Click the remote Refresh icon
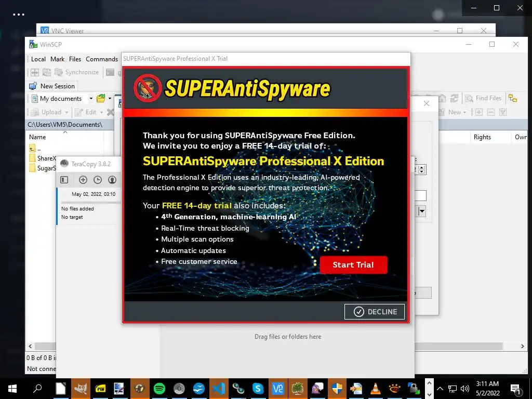The height and width of the screenshot is (399, 532). click(x=454, y=98)
